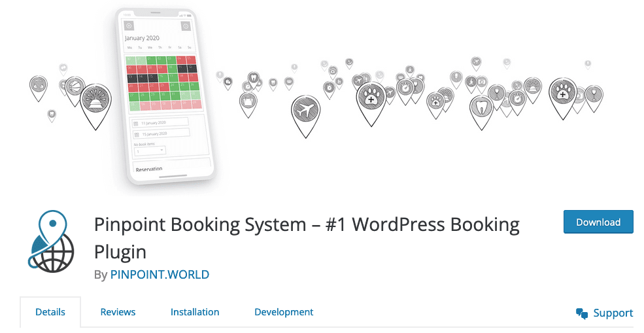Click the phone's top-left plus icon
Screen dimensions: 644x333
(x=129, y=26)
